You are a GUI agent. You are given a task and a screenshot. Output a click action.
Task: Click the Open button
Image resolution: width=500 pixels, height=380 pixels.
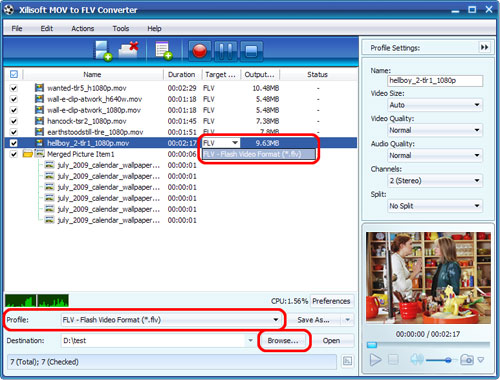[x=331, y=341]
